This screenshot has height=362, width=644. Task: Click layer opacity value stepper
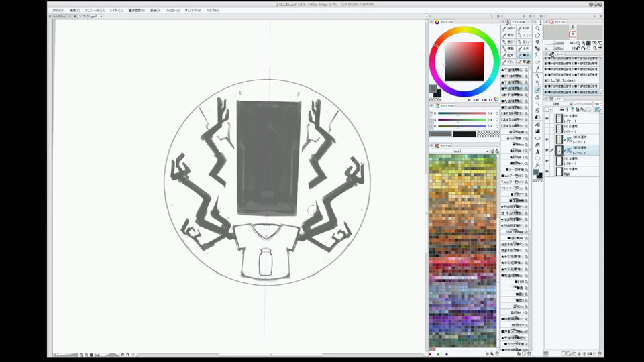(600, 105)
